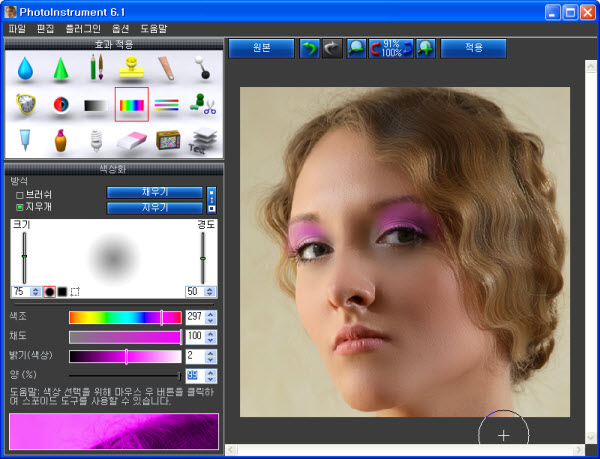Select the skin cleaner tool

click(167, 68)
